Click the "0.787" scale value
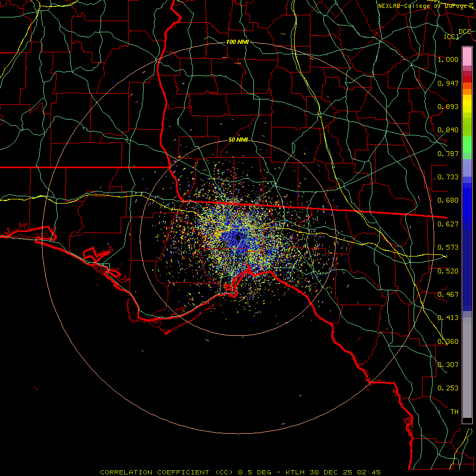Viewport: 476px width, 476px height. point(448,153)
